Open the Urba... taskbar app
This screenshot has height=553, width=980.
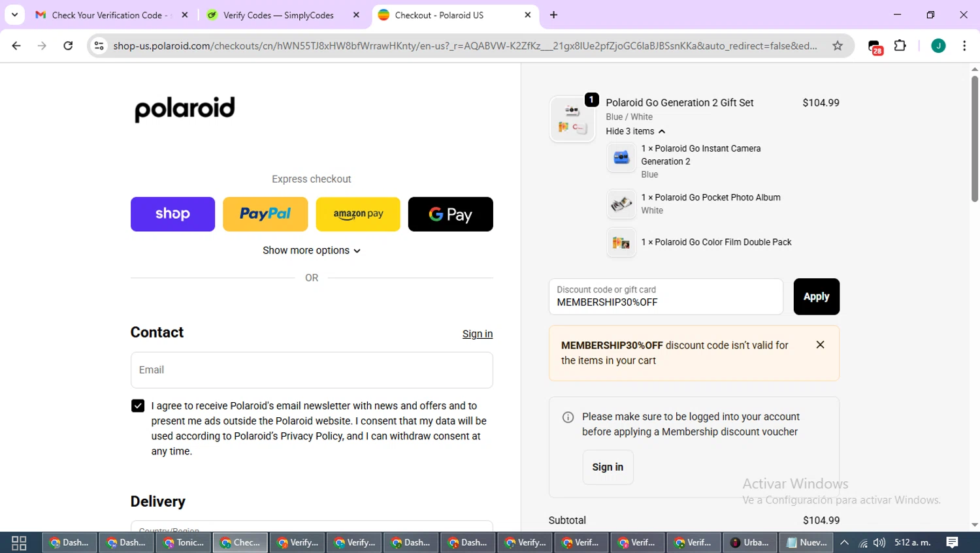[x=749, y=543]
